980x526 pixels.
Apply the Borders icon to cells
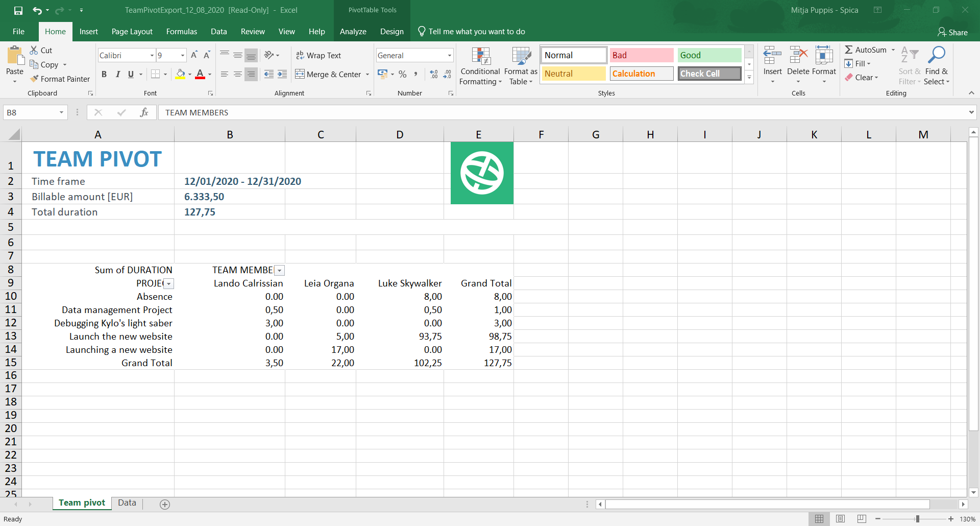tap(156, 74)
